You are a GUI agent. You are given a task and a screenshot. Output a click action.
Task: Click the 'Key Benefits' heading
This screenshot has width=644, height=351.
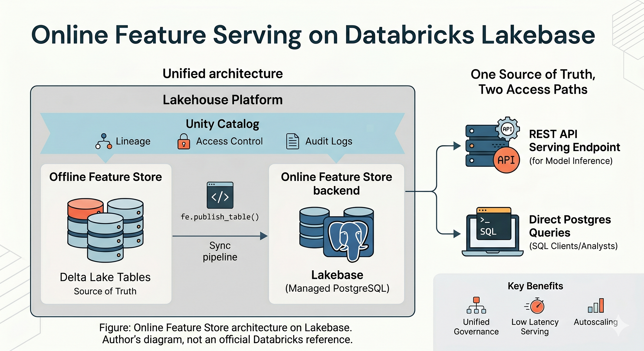[535, 286]
